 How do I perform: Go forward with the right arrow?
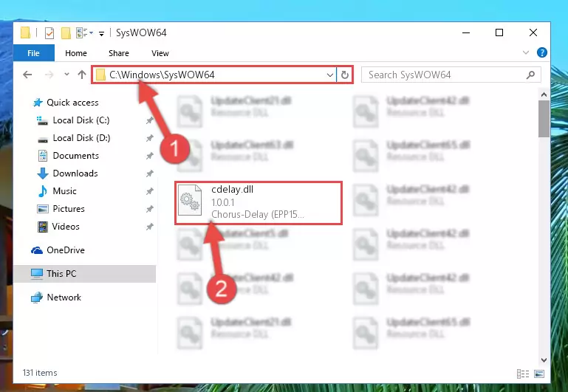(x=49, y=75)
